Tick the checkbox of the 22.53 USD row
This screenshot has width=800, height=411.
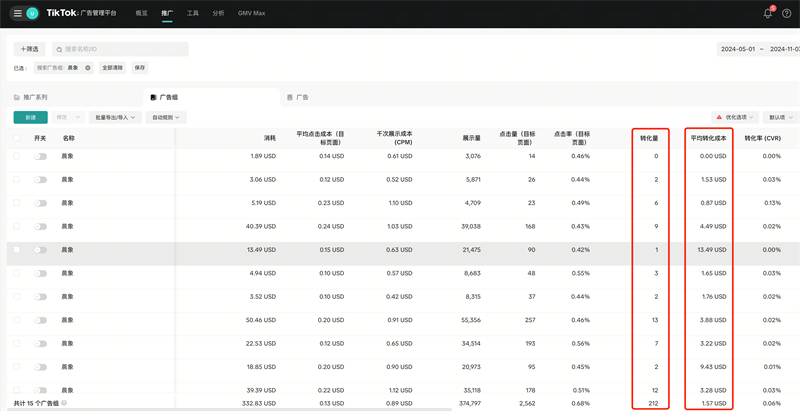pyautogui.click(x=17, y=343)
